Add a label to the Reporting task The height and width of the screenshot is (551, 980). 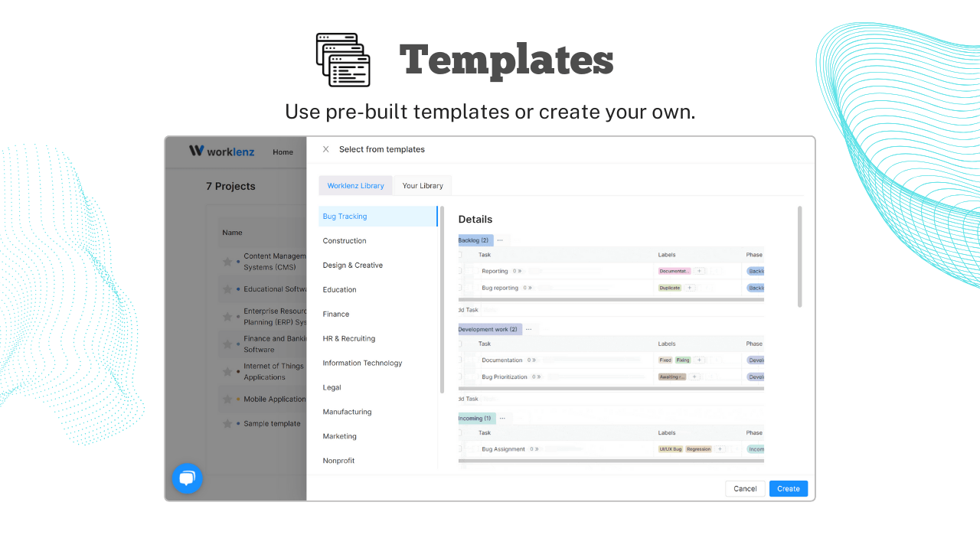coord(699,271)
